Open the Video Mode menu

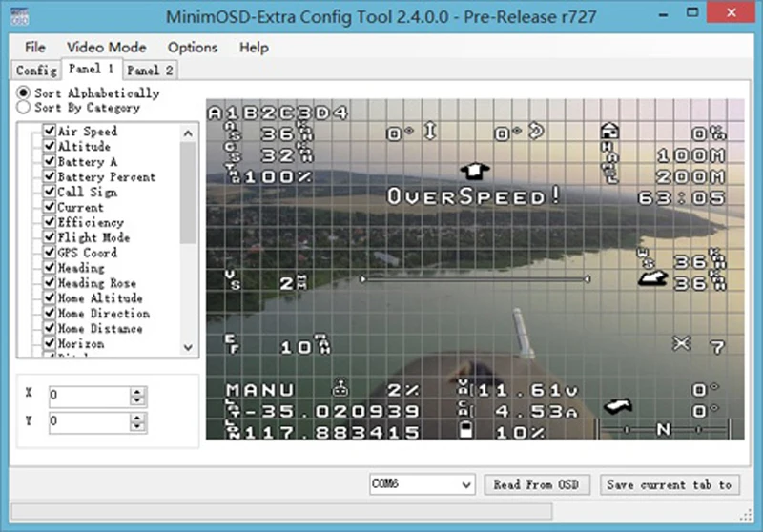point(107,47)
